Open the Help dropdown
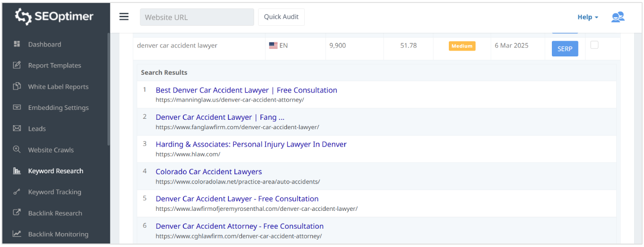The height and width of the screenshot is (247, 644). 588,17
